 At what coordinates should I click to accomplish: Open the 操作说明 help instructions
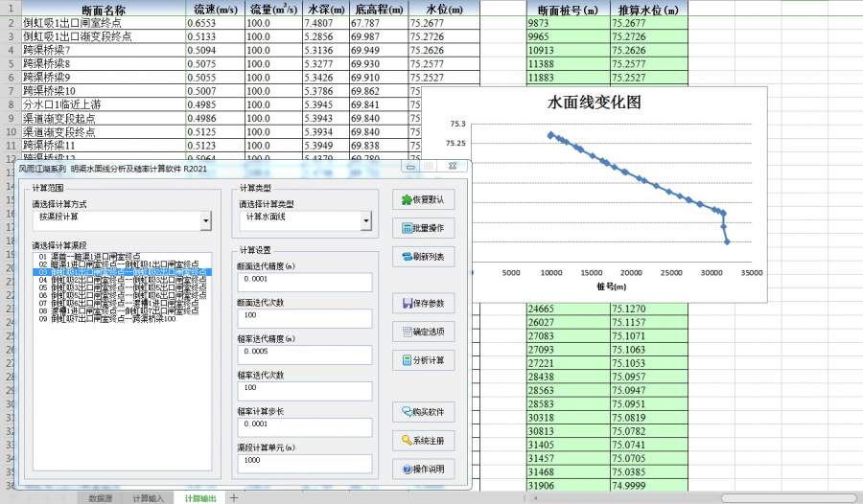pyautogui.click(x=423, y=470)
